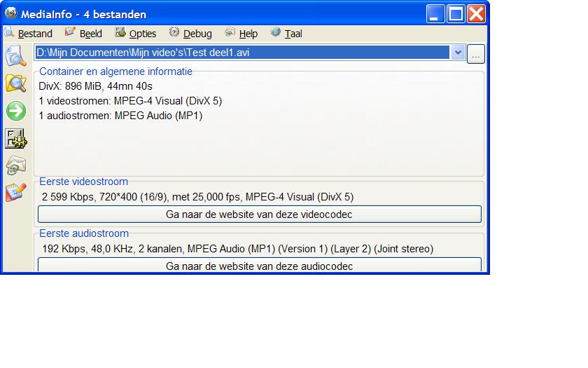
Task: Open the Debug menu
Action: click(x=197, y=34)
